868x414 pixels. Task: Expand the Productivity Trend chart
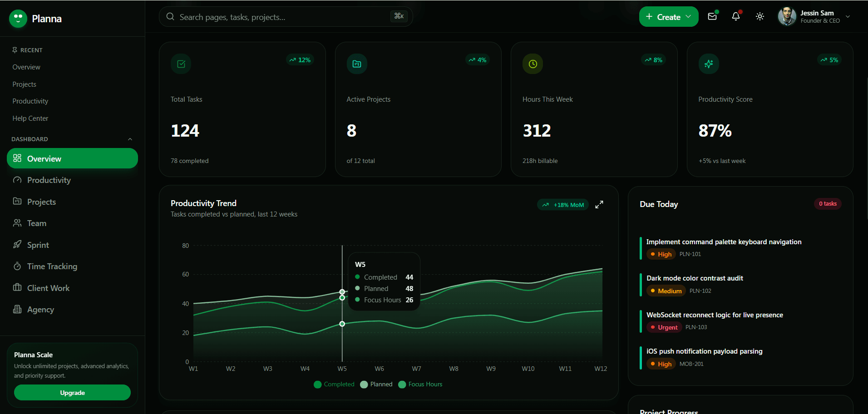coord(599,205)
